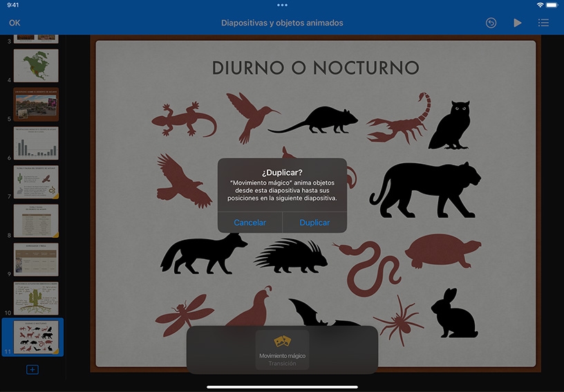Check the battery status icon
This screenshot has width=564, height=392.
click(552, 5)
